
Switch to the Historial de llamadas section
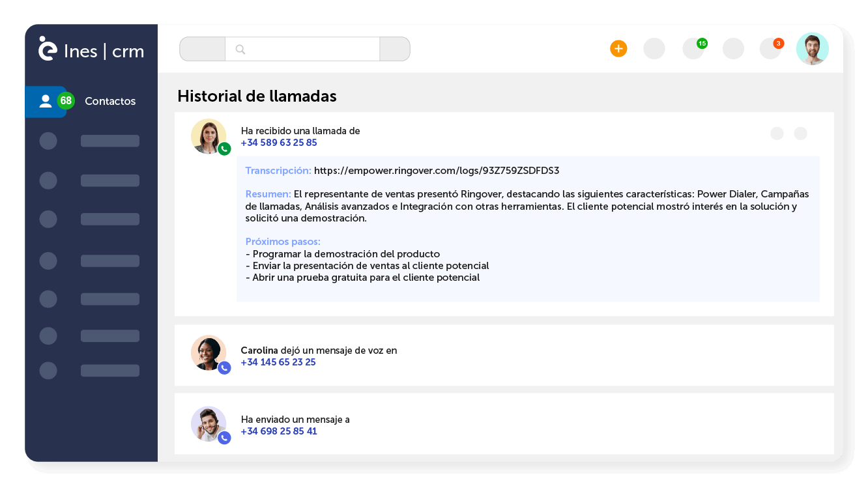tap(257, 96)
